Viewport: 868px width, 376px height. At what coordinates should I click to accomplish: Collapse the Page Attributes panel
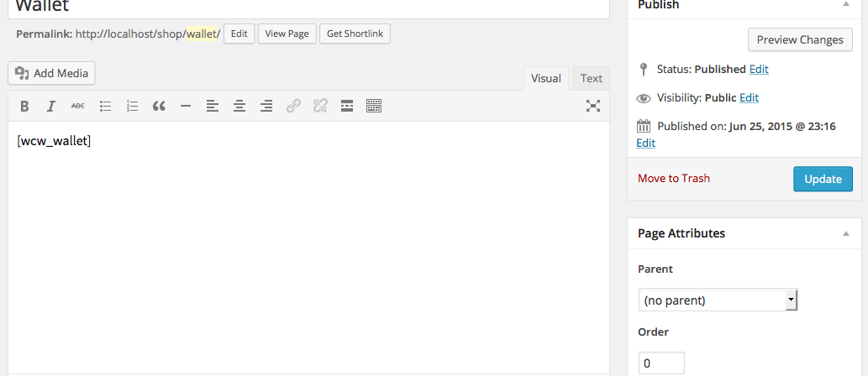coord(846,233)
